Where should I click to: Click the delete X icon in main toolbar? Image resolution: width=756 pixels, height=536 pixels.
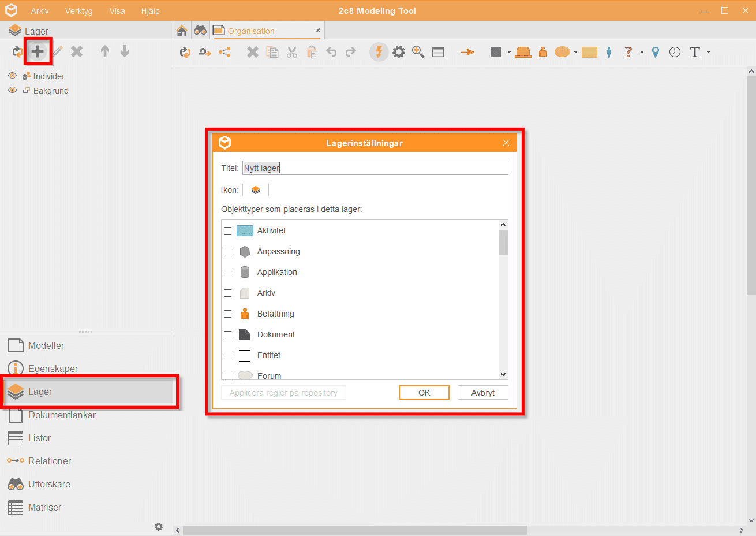point(253,53)
